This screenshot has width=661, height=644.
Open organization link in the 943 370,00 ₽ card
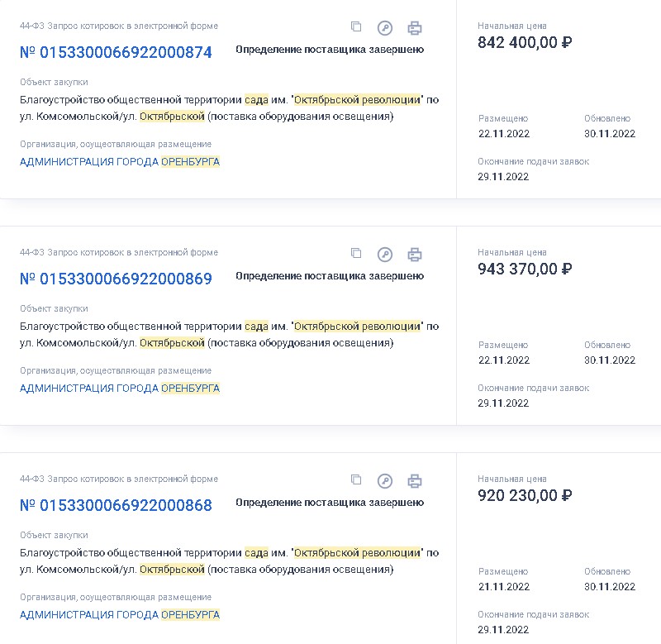[120, 389]
